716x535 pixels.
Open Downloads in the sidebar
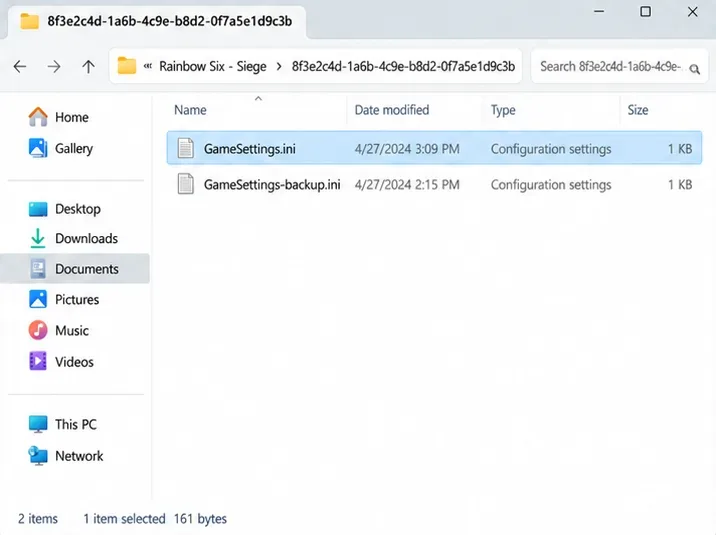[x=73, y=238]
